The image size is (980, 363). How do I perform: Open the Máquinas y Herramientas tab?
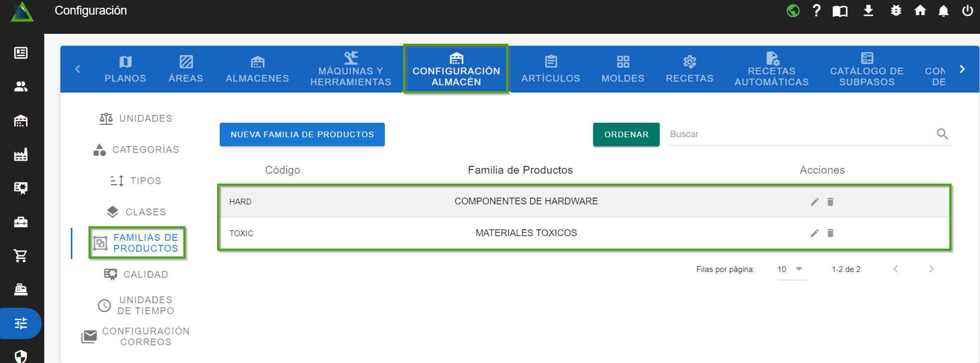pos(350,69)
